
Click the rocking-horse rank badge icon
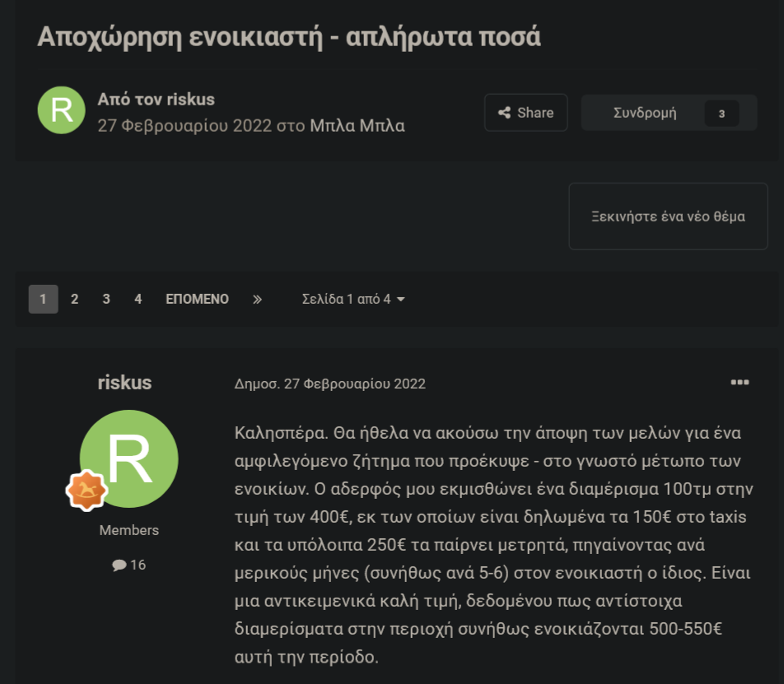pyautogui.click(x=86, y=490)
